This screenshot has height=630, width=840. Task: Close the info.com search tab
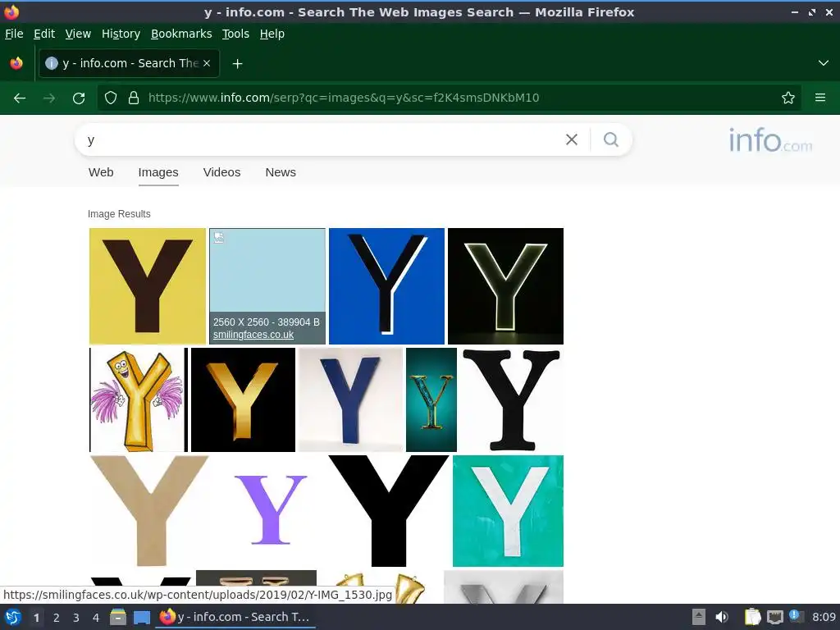pos(207,63)
